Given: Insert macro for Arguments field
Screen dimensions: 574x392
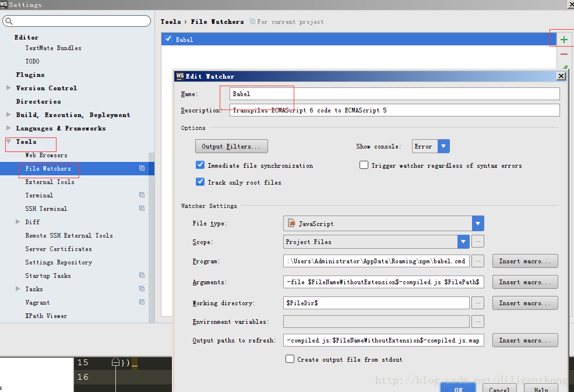Looking at the screenshot, I should tap(525, 282).
